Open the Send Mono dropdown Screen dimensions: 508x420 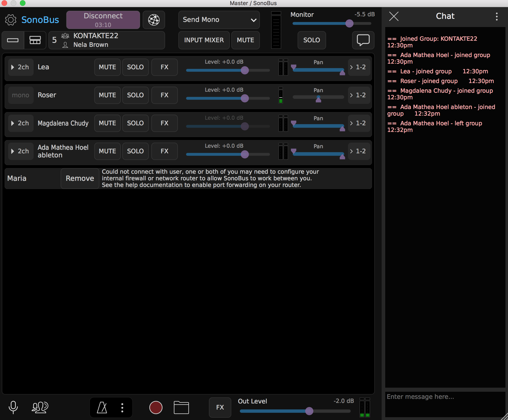219,20
